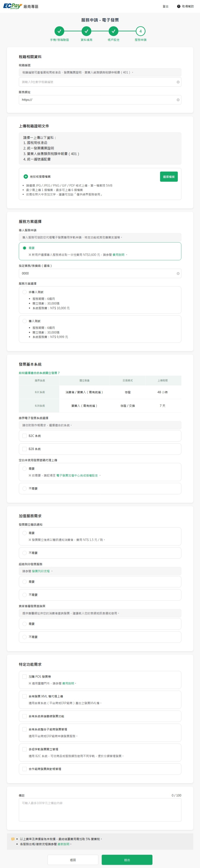Clear the 販售網址 field with X icon
This screenshot has height=868, width=200.
tap(178, 100)
